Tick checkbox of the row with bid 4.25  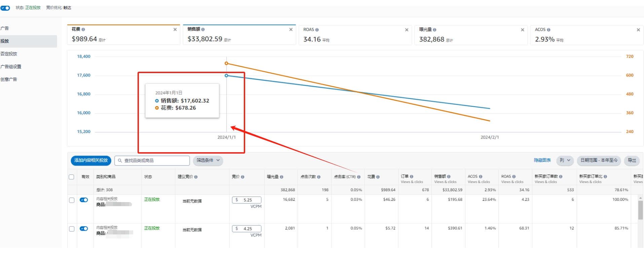[x=72, y=229]
